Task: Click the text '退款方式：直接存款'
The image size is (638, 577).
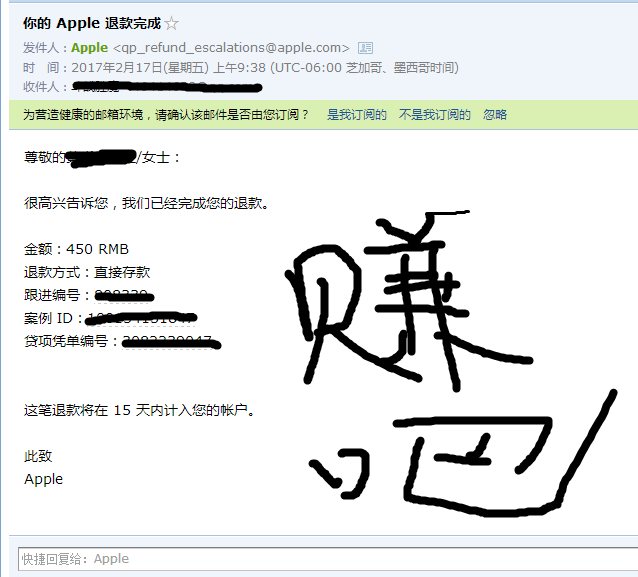Action: click(87, 272)
